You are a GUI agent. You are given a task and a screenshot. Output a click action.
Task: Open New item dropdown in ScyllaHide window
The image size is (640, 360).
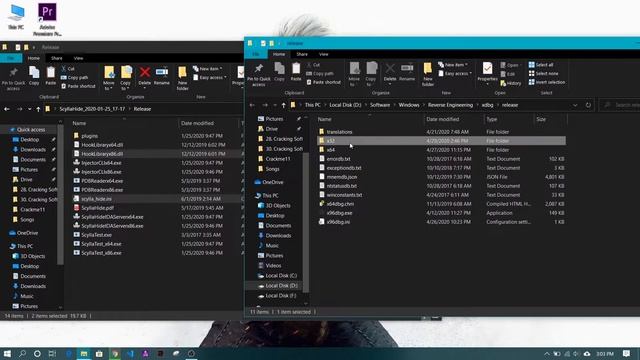(208, 69)
